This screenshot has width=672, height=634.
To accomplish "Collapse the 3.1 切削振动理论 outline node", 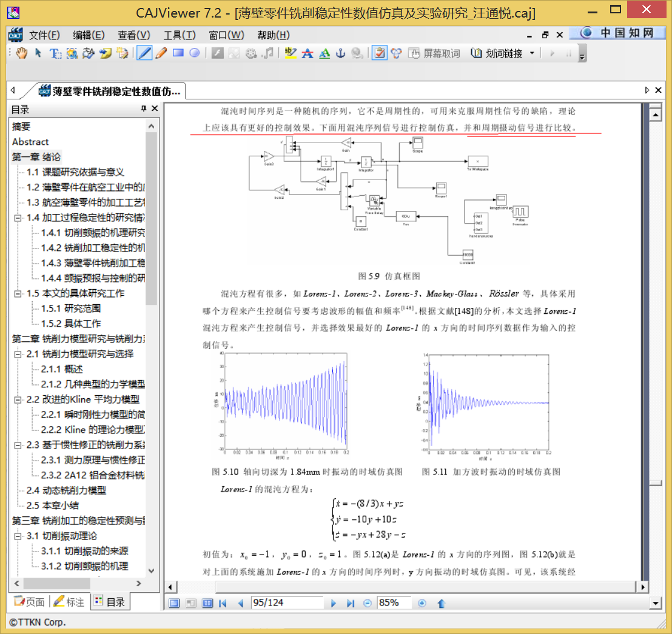I will point(18,536).
